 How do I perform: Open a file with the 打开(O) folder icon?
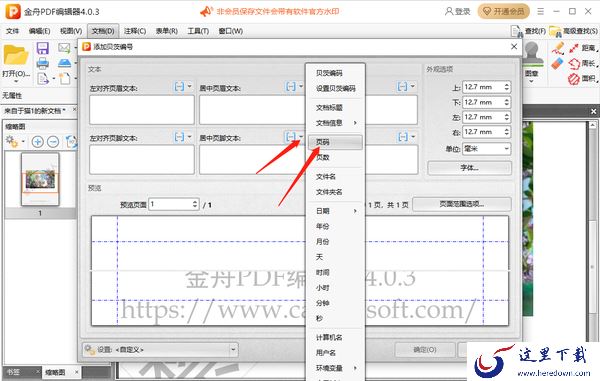pos(16,55)
